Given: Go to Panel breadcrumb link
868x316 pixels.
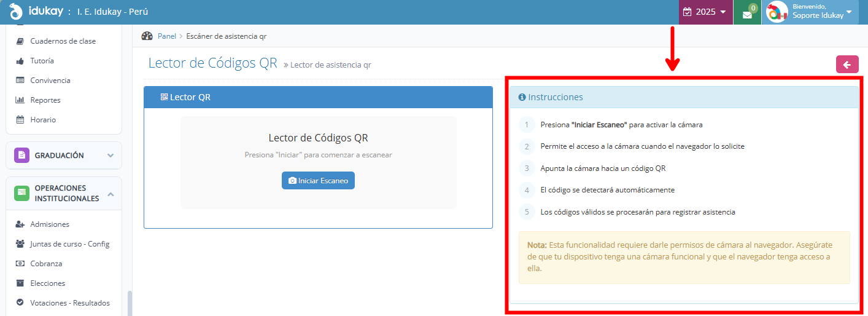Looking at the screenshot, I should pyautogui.click(x=167, y=36).
